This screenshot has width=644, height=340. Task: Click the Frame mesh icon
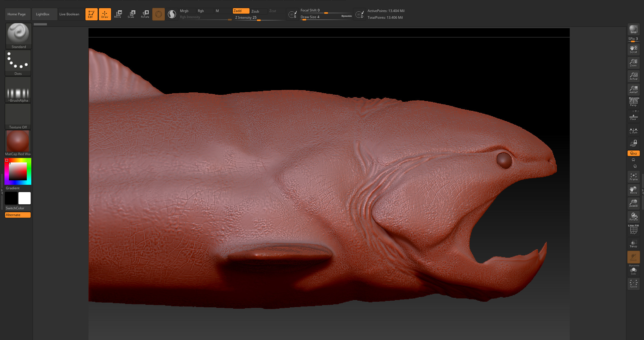(x=633, y=177)
